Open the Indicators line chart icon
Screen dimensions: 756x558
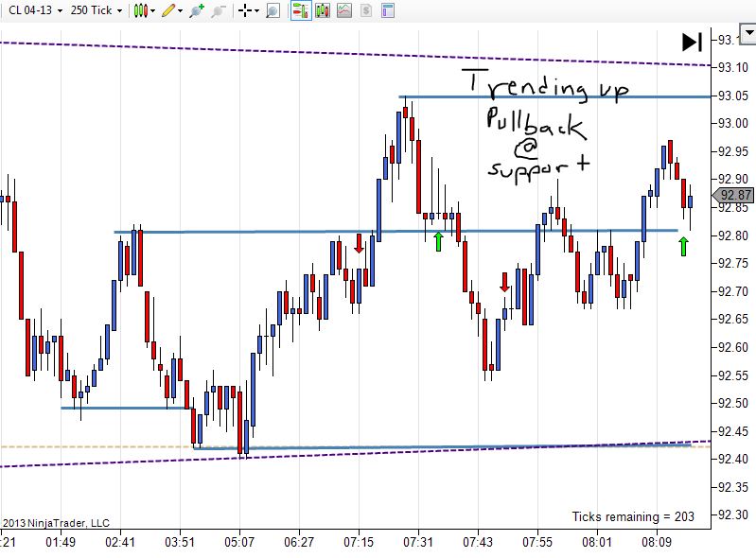(x=344, y=10)
